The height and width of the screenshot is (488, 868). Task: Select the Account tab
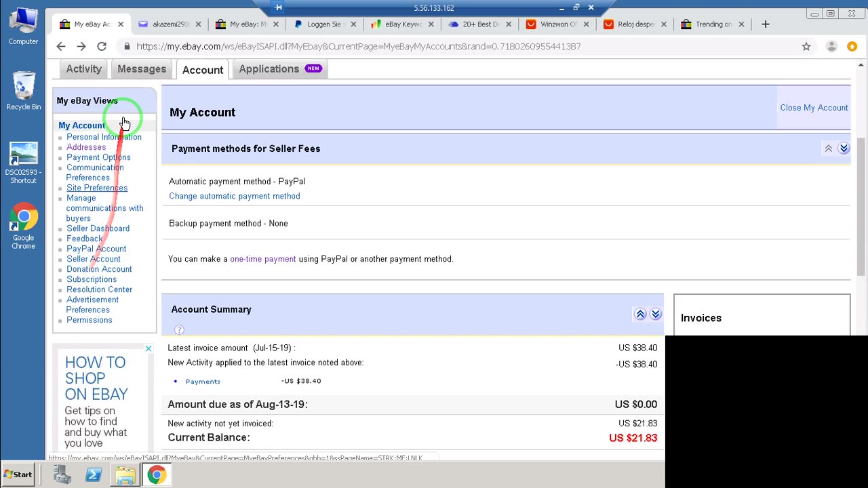click(203, 70)
